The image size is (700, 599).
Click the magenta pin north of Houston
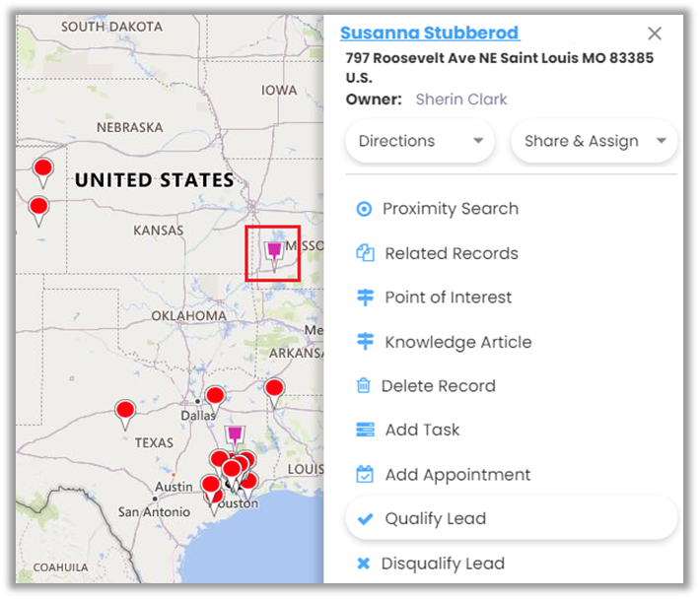235,436
